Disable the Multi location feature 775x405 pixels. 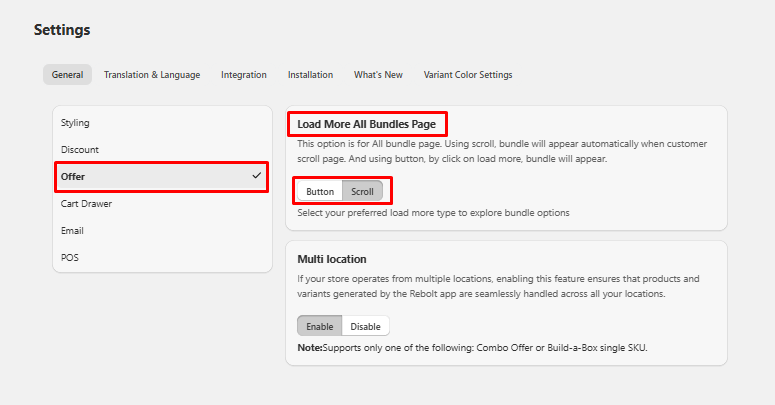pos(365,326)
